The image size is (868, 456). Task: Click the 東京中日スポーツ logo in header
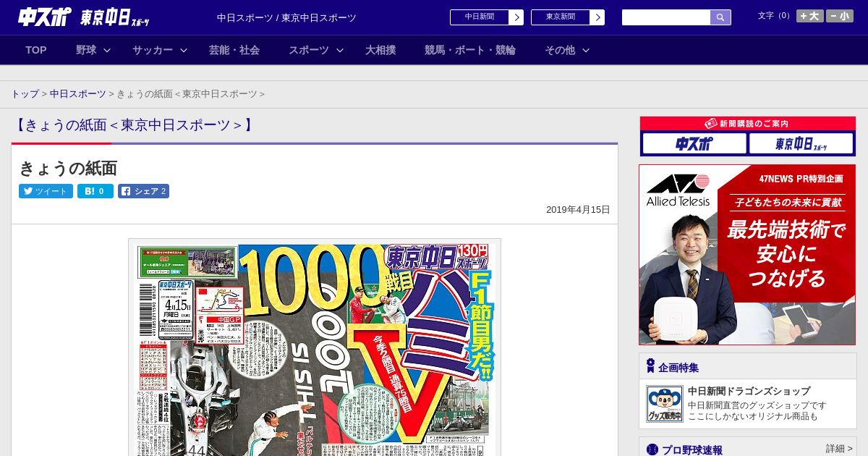(116, 17)
